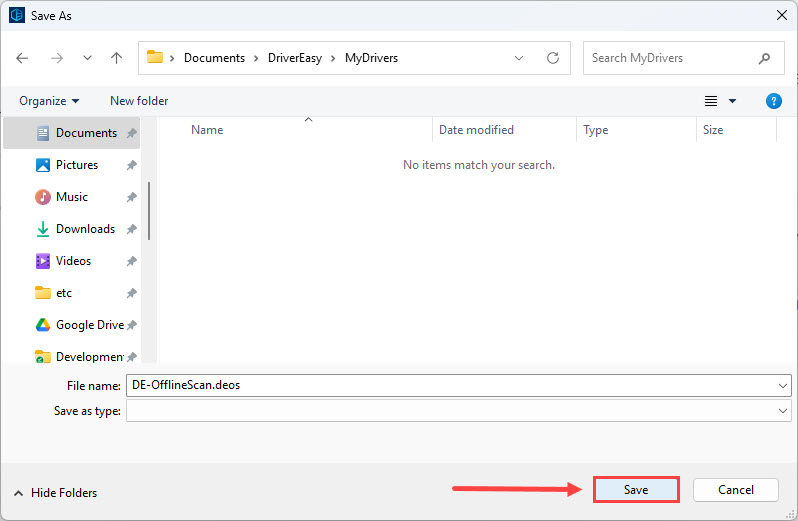
Task: Expand the File name history dropdown
Action: click(x=782, y=385)
